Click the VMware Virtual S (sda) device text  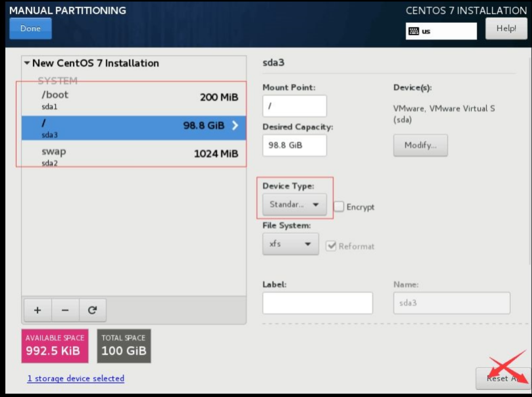tap(444, 114)
